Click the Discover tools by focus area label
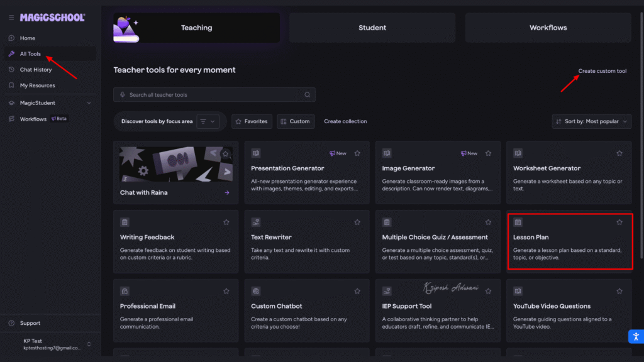Viewport: 644px width, 362px height. [157, 121]
